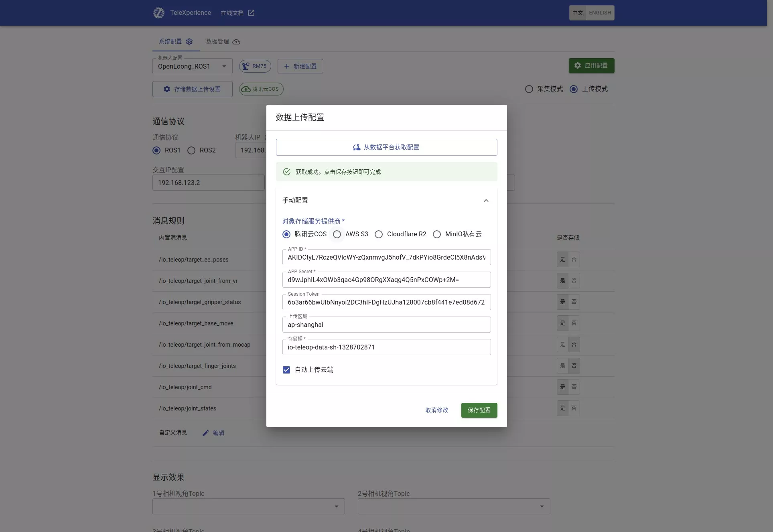
Task: Collapse the 手动配置 section
Action: (x=486, y=201)
